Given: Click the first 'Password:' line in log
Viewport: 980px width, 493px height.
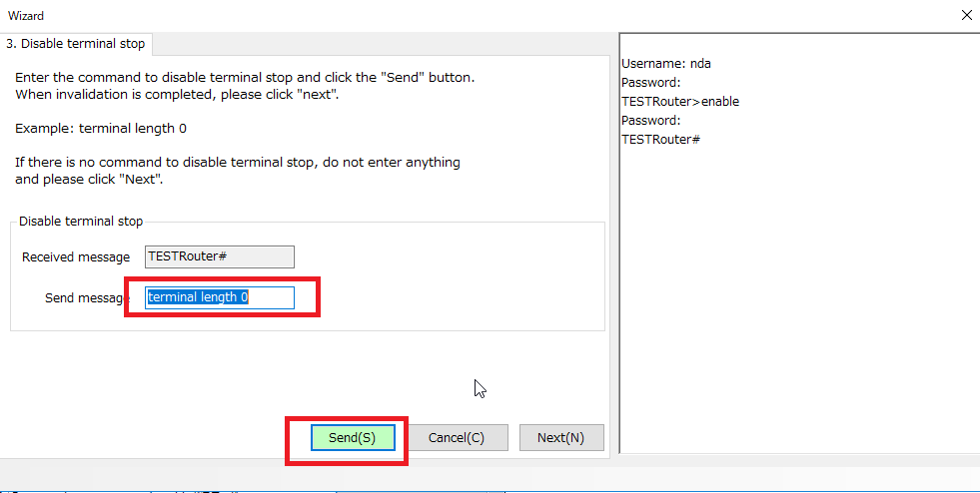Looking at the screenshot, I should [650, 83].
